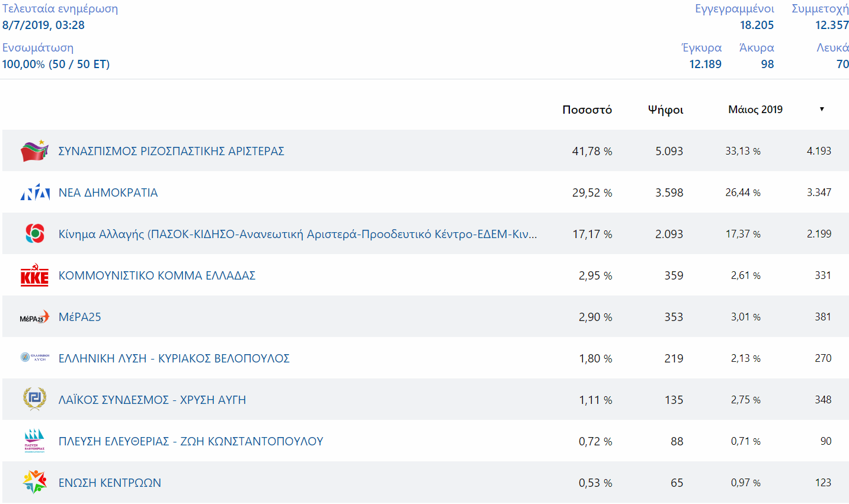
Task: Click the Εγγεγραμμένοι value 18.205
Action: 757,25
